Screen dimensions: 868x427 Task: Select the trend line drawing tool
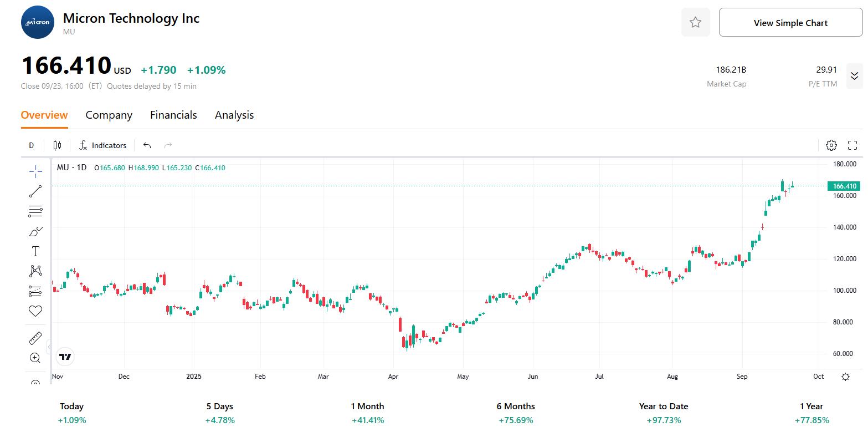pyautogui.click(x=34, y=191)
